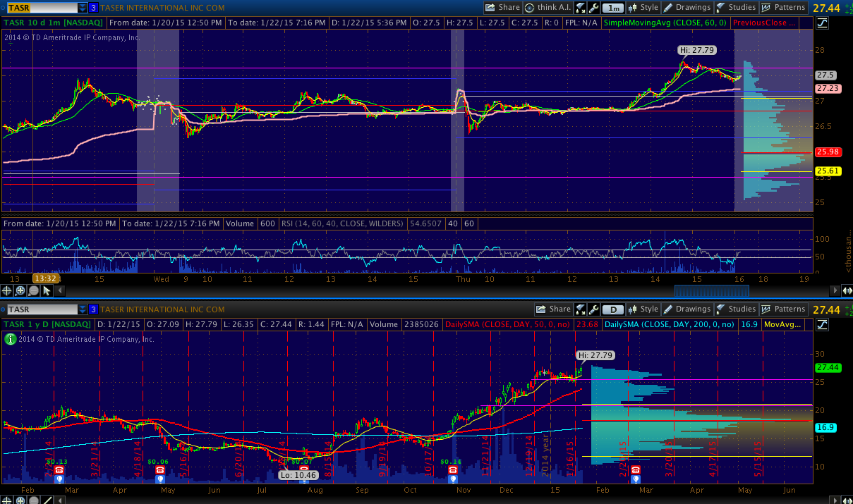Expand TASR symbol dropdown in top chart
This screenshot has width=853, height=504.
[x=83, y=8]
